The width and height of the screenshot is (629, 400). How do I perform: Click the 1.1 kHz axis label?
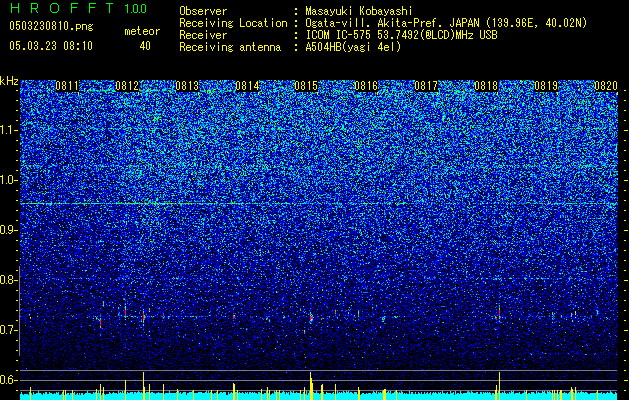coord(8,130)
